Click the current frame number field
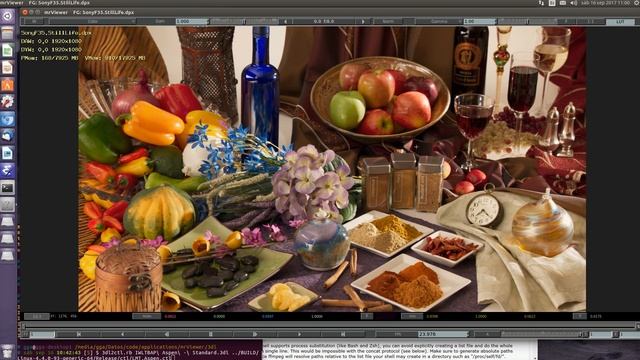 42,334
